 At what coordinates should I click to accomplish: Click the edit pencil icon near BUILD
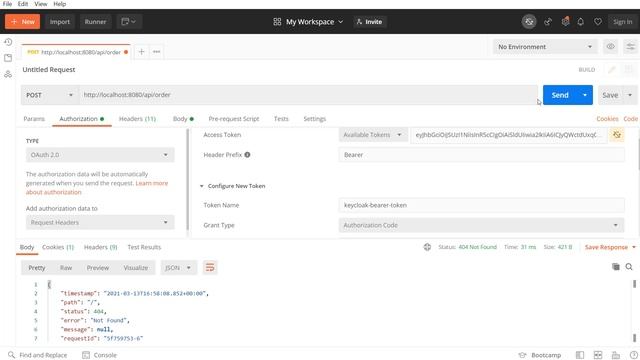tap(611, 70)
